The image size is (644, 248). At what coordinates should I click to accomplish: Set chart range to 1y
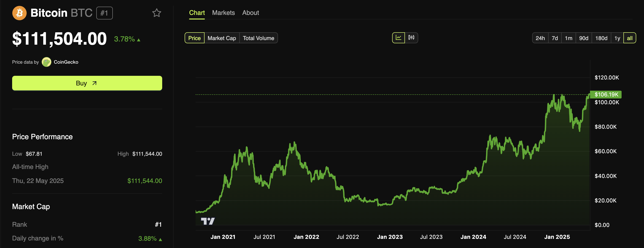click(617, 38)
